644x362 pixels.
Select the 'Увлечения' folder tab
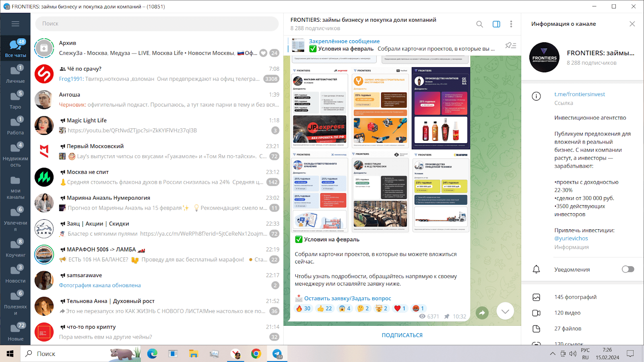point(15,219)
